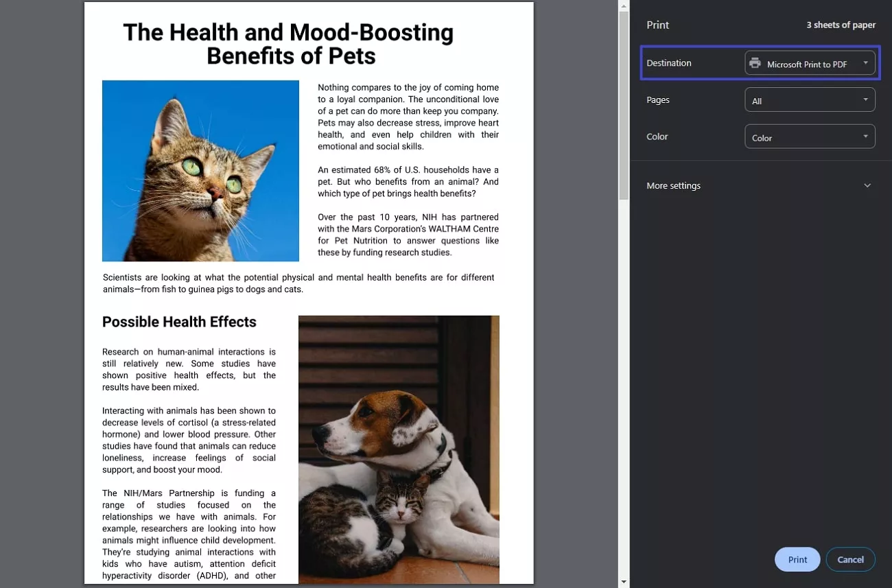This screenshot has height=588, width=892.
Task: Click the 3 sheets of paper text
Action: (x=841, y=25)
